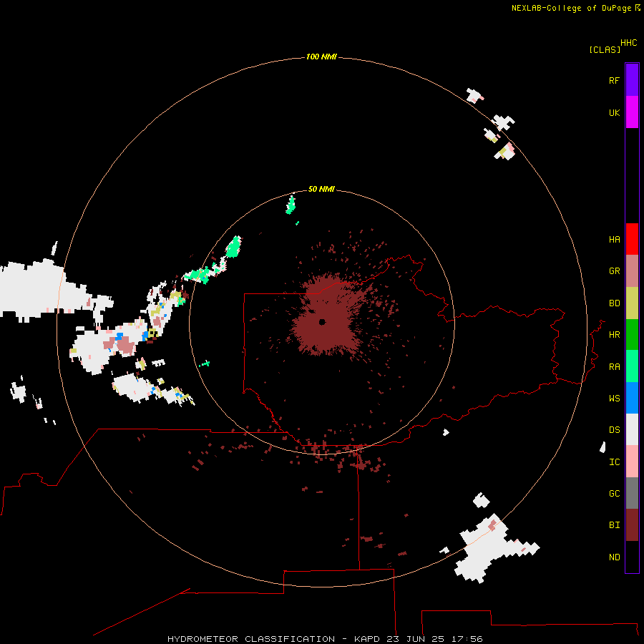This screenshot has width=644, height=644.
Task: Click the WS legend label
Action: click(x=614, y=398)
